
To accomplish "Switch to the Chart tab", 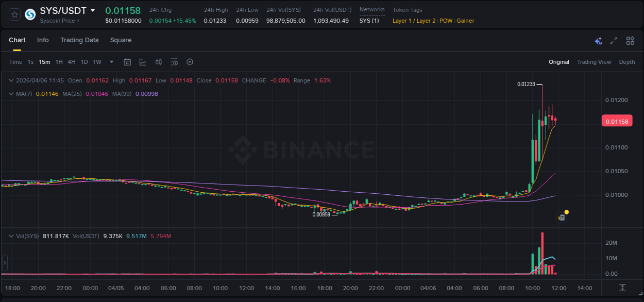I will (17, 40).
